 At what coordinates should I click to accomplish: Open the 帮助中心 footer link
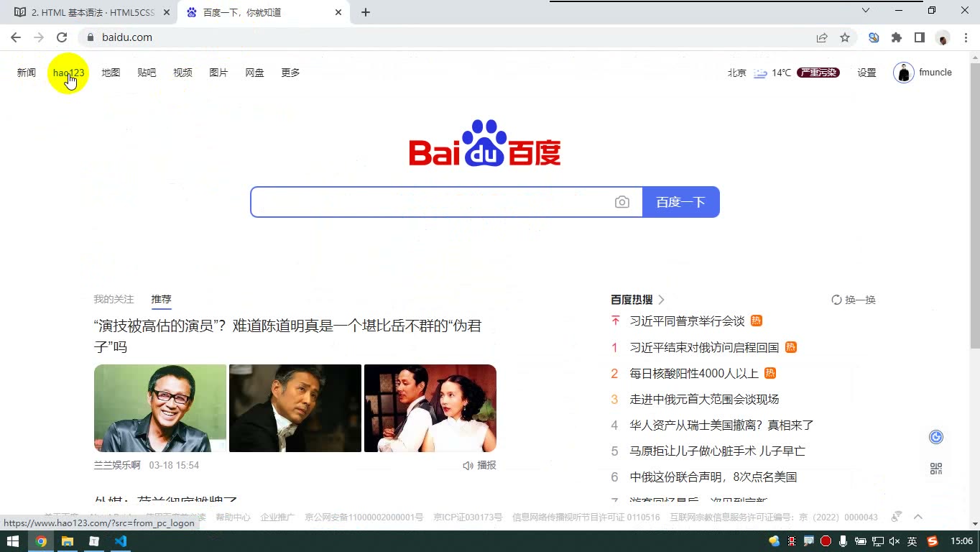(x=234, y=517)
